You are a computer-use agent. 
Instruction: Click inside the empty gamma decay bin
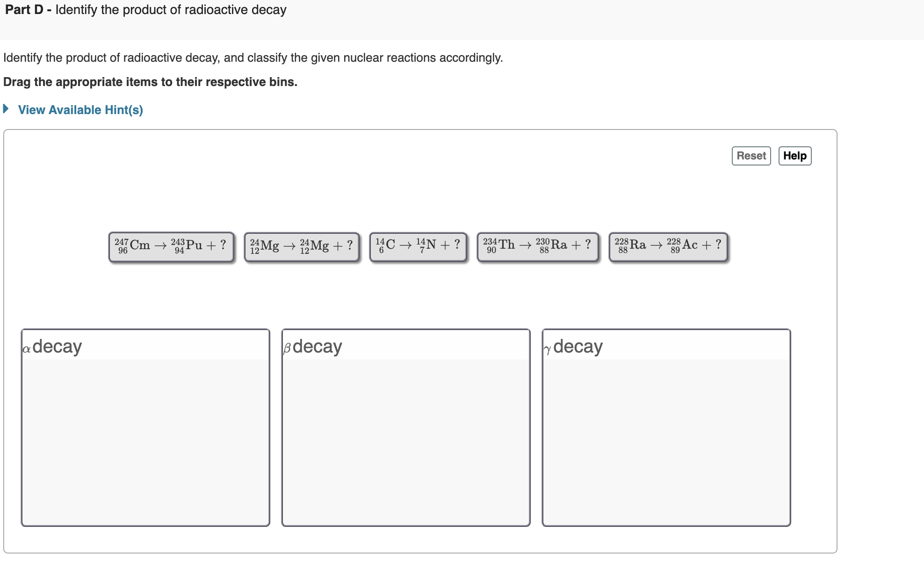666,442
